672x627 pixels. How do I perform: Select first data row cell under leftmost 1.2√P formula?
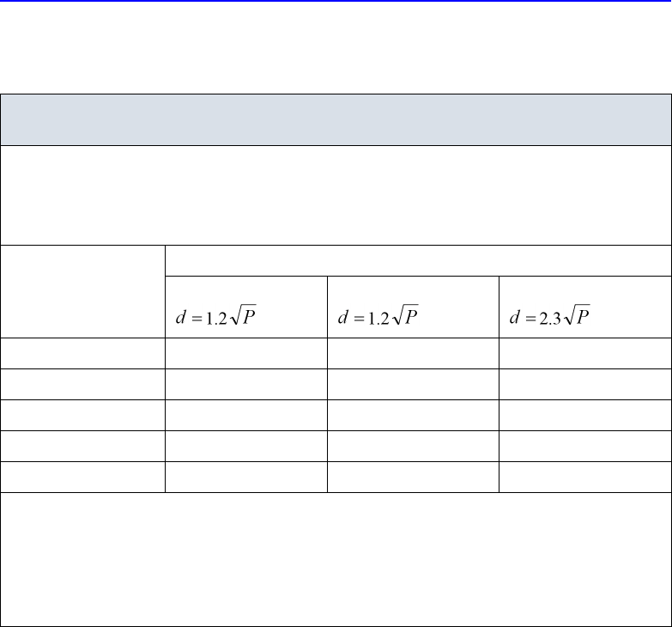click(x=245, y=353)
